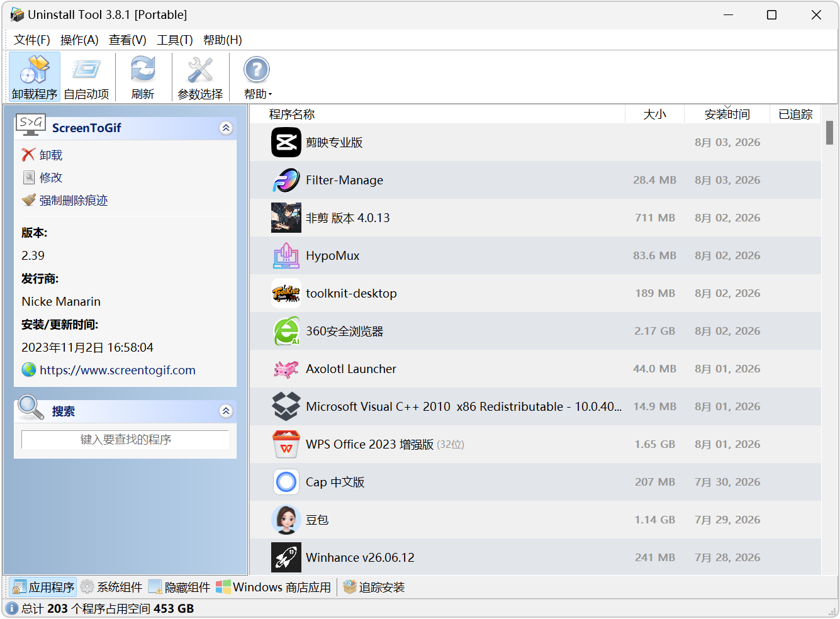Click the Uninstall Tool title bar icon
The width and height of the screenshot is (840, 619).
(17, 14)
